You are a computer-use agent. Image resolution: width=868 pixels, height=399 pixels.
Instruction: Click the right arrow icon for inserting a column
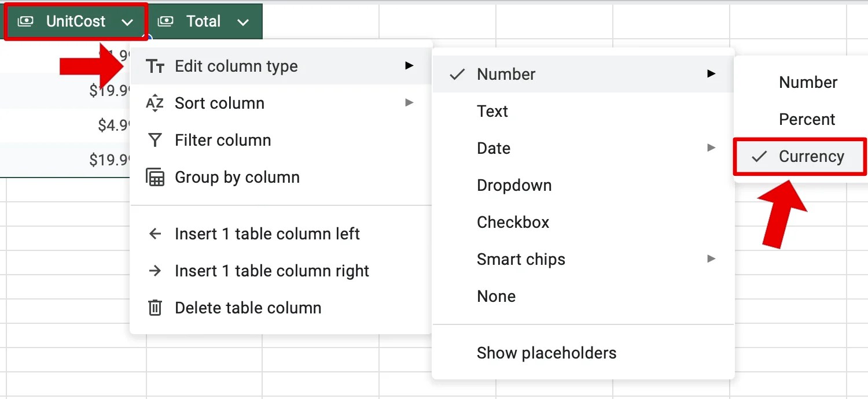tap(155, 271)
